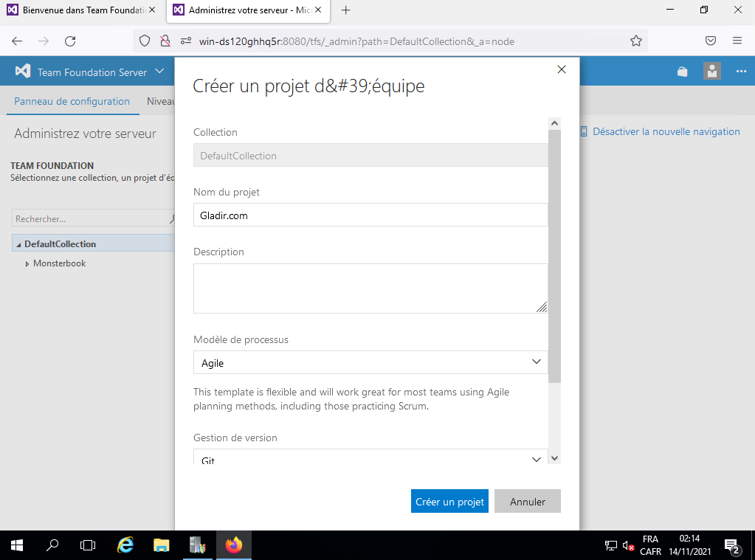Click the Team Foundation Server logo icon
Viewport: 755px width, 560px height.
coord(23,72)
